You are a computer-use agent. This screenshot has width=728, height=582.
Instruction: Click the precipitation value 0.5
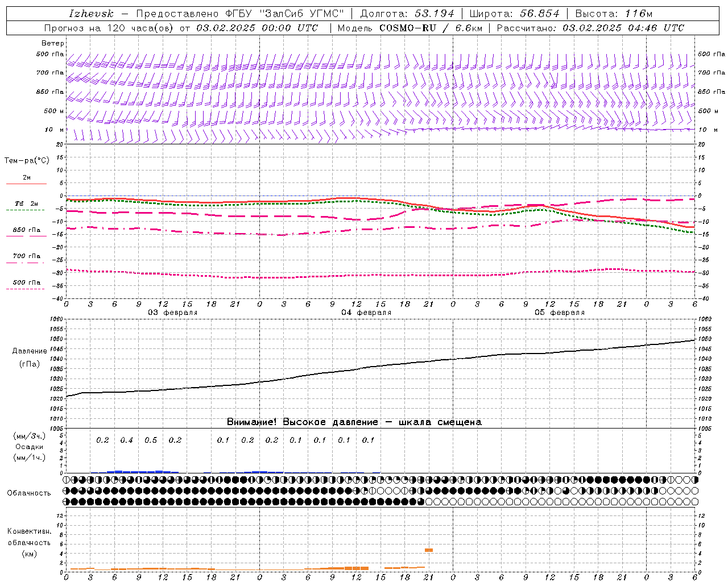click(x=151, y=440)
